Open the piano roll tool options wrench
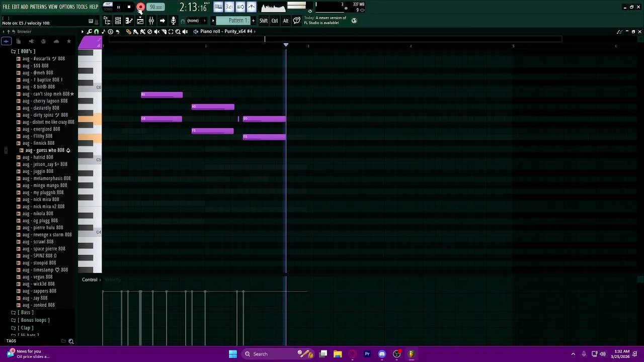644x362 pixels. tap(89, 32)
